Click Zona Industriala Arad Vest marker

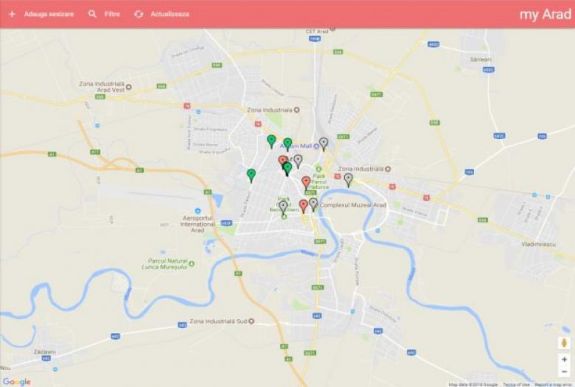(129, 87)
